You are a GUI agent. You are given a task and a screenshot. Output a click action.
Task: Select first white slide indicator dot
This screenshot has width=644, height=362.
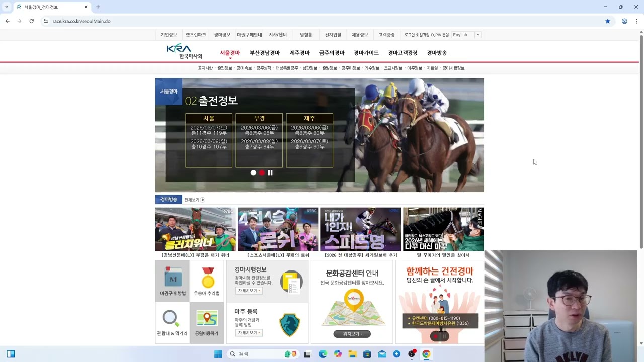[253, 173]
